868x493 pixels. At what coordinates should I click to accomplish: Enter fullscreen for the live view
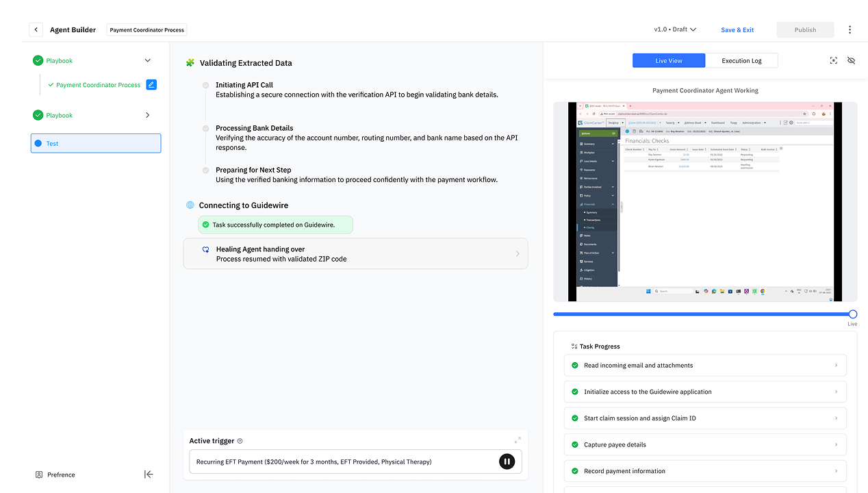tap(833, 60)
